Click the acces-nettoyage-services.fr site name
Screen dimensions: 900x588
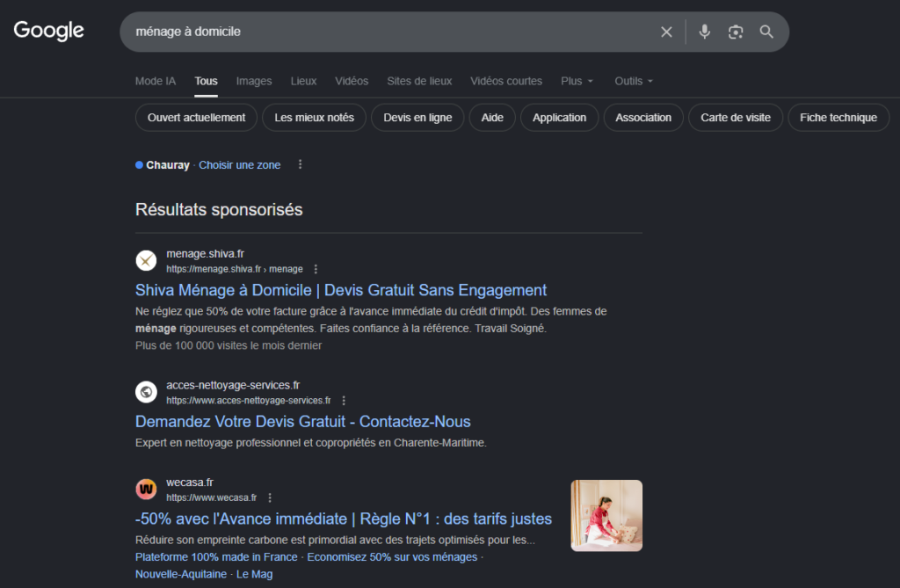click(x=233, y=385)
